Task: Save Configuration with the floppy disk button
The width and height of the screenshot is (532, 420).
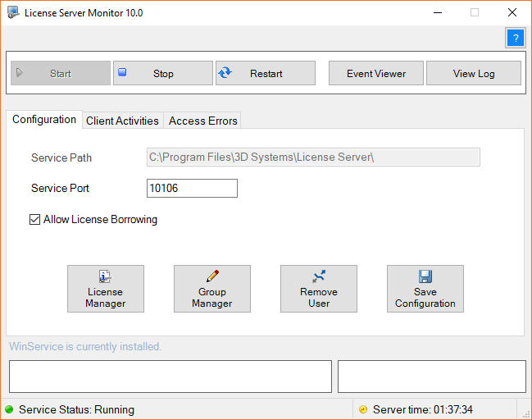Action: (425, 289)
